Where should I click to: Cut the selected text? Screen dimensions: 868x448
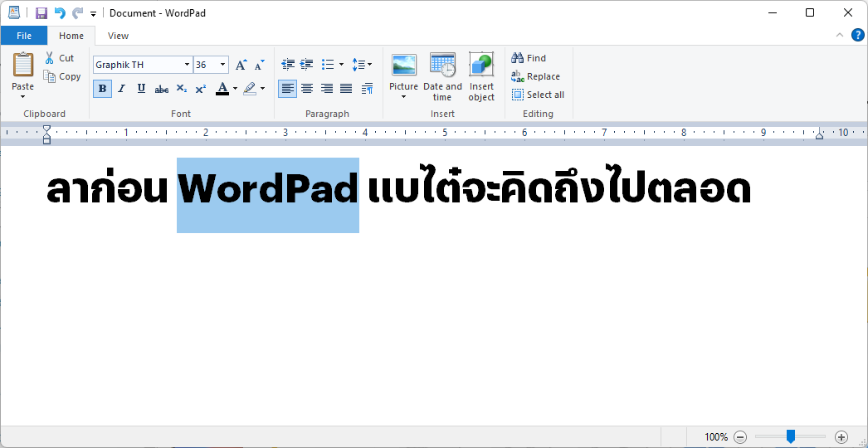point(59,57)
